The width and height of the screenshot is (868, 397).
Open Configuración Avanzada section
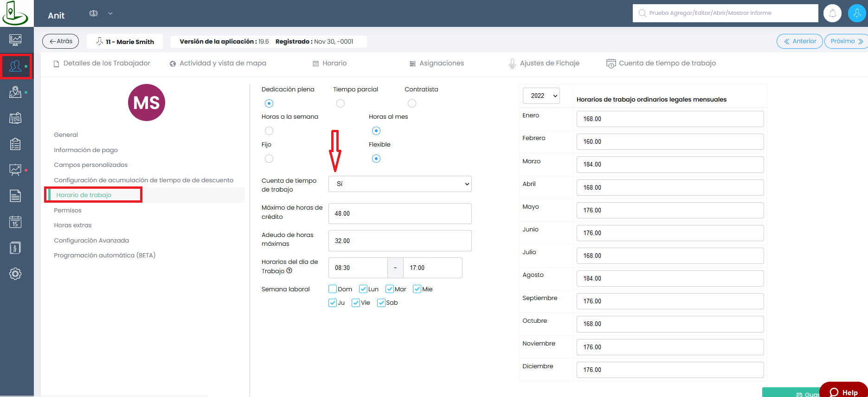tap(91, 240)
